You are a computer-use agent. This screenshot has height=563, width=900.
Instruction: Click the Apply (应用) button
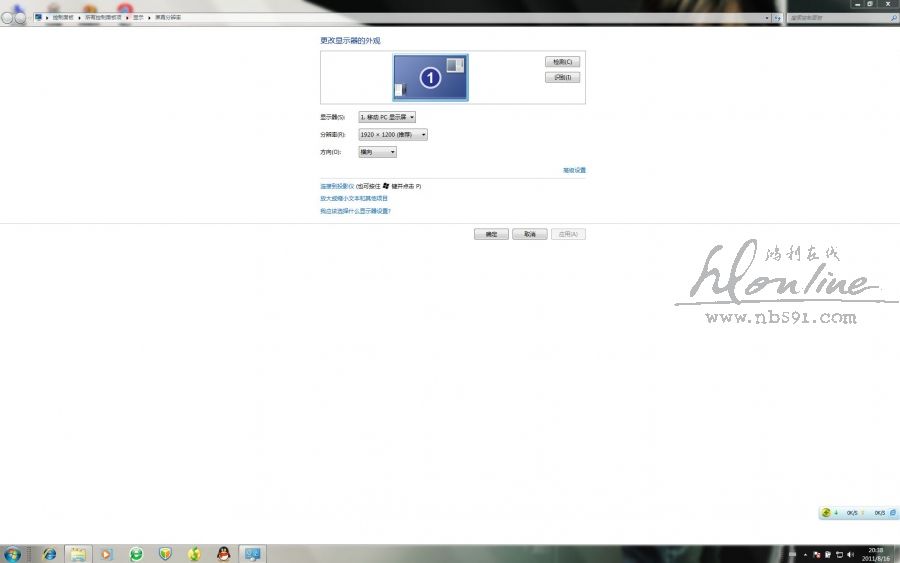click(568, 234)
